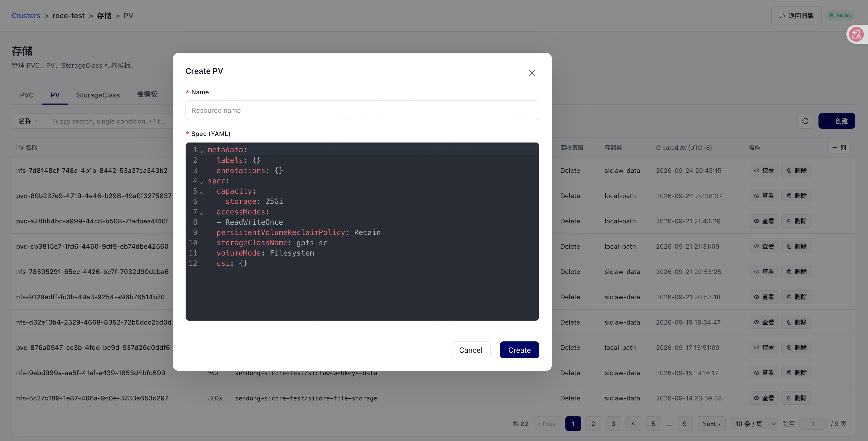Image resolution: width=868 pixels, height=441 pixels.
Task: View the nfs-78595291 PV via 查看
Action: (x=763, y=271)
